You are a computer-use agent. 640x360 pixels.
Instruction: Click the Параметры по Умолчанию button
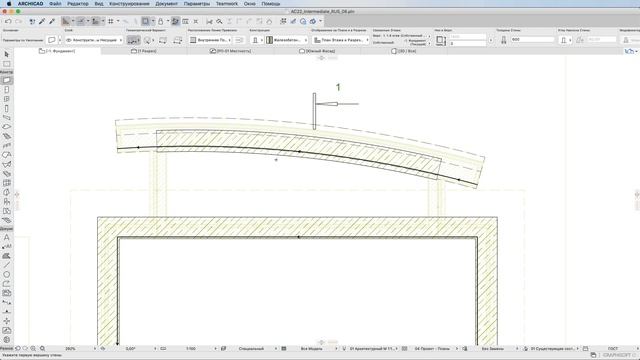22,40
